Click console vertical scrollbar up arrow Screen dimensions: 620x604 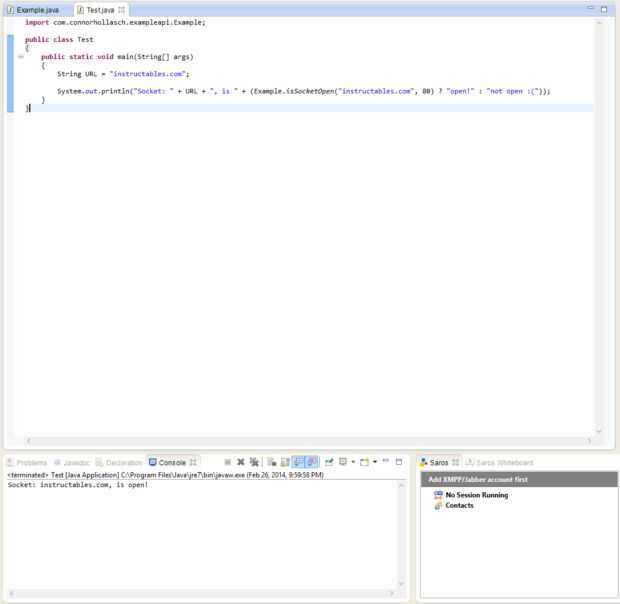click(x=401, y=485)
